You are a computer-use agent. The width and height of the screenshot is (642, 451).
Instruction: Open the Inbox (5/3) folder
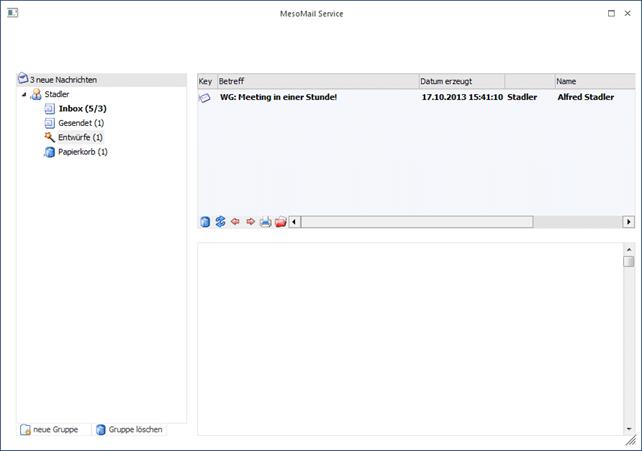(82, 108)
